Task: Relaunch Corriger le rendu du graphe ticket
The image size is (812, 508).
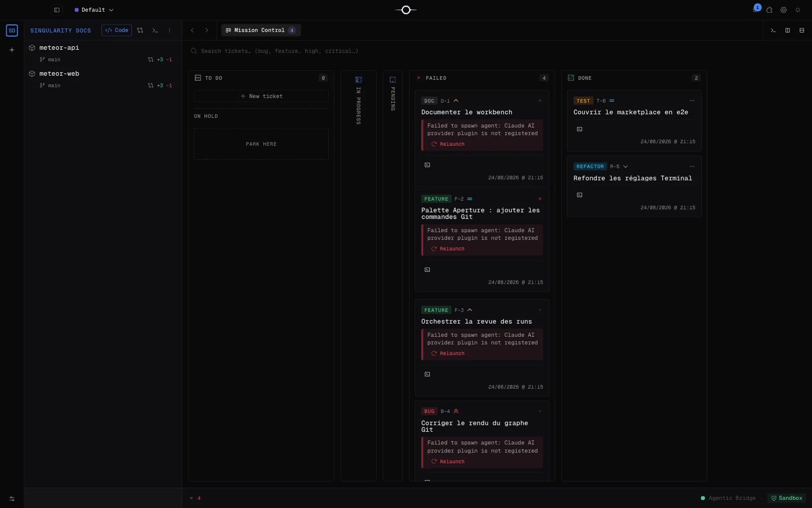Action: [448, 462]
